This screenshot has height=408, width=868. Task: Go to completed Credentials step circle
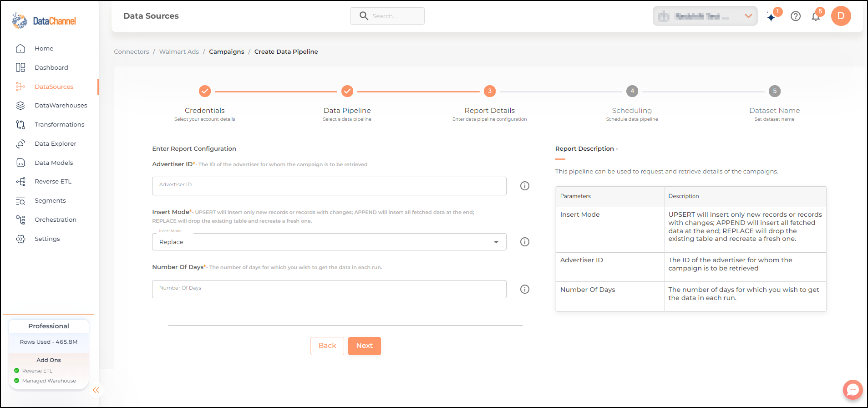(205, 91)
